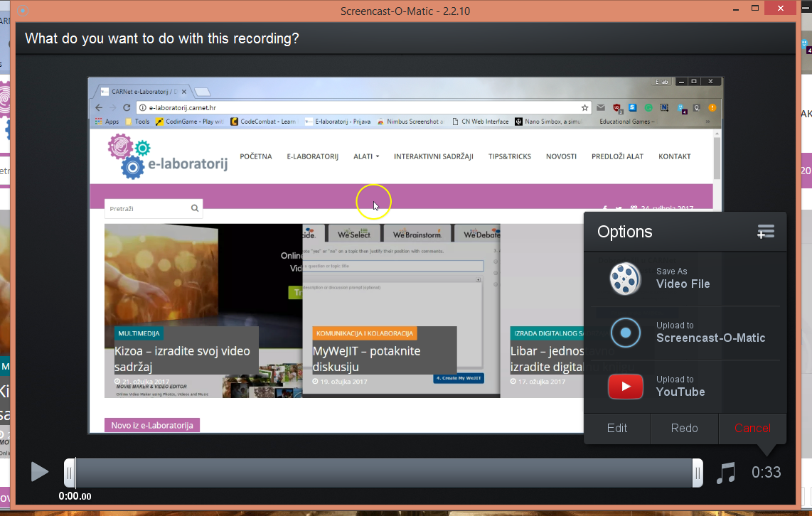Click the right trim handle on timeline
The height and width of the screenshot is (516, 812).
point(698,473)
